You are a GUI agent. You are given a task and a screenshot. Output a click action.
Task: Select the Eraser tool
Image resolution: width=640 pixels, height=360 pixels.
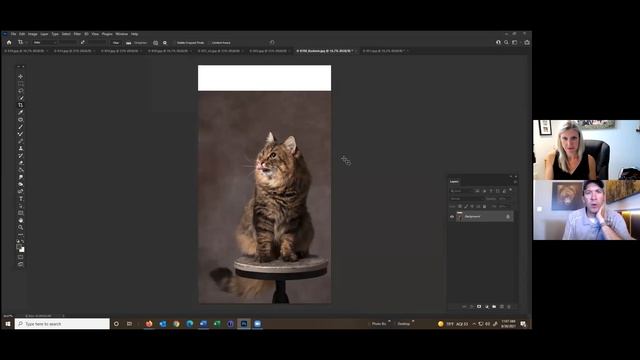(20, 162)
